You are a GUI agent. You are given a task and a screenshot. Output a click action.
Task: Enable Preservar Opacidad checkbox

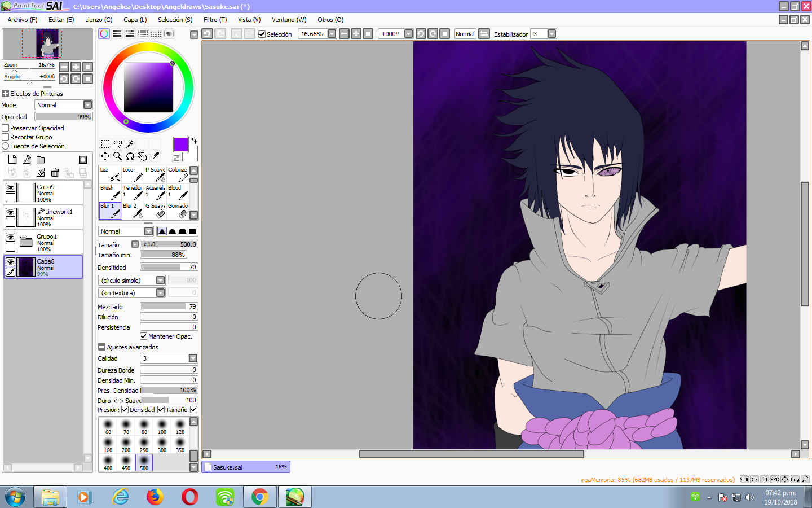(6, 128)
